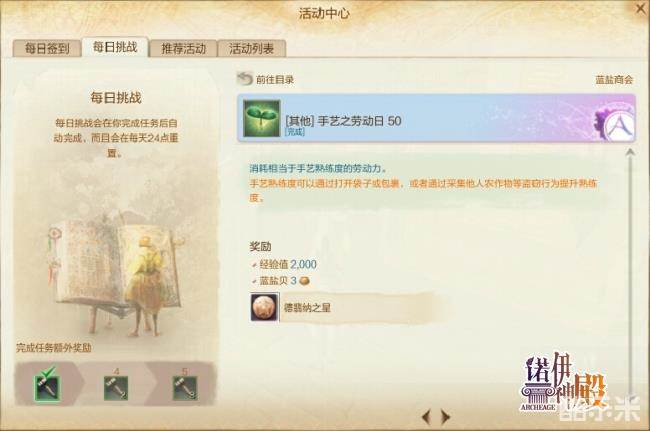Click the scrollbar up arrow
The image size is (650, 431).
pos(630,153)
